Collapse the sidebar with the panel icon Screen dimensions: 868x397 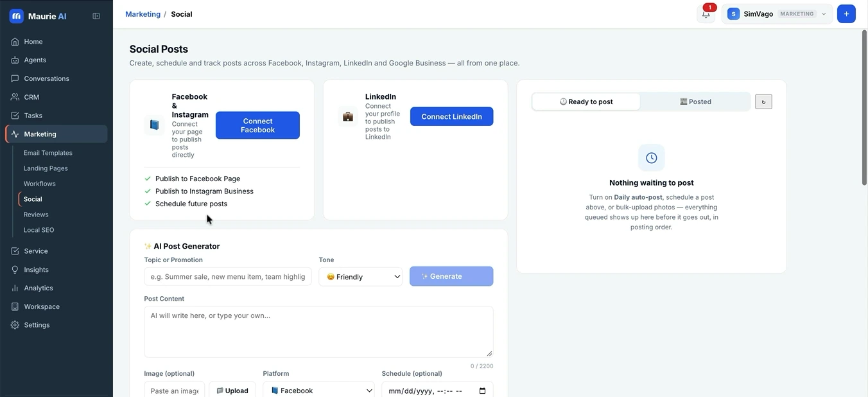pos(96,16)
